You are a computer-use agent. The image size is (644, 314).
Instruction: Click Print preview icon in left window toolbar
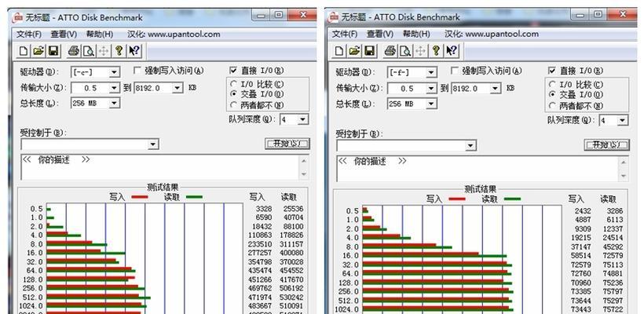pos(89,51)
